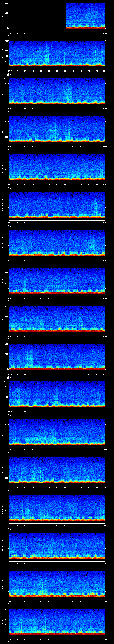Click the 22:23:00 time axis label
The image size is (114, 644).
9,563
